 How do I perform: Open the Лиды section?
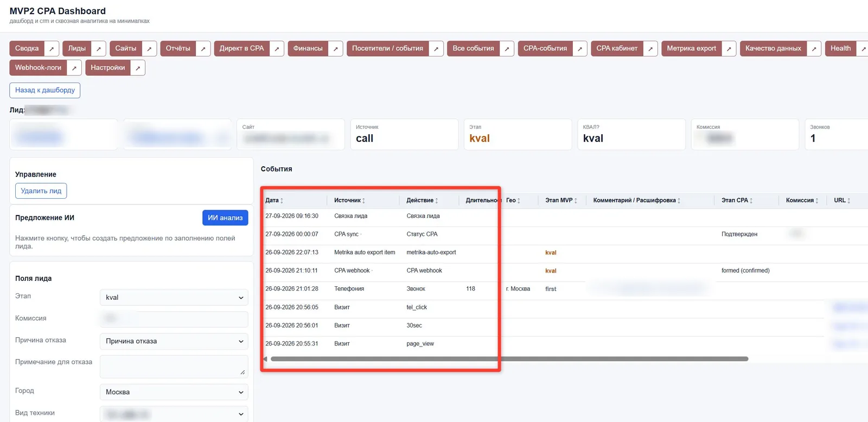click(77, 48)
